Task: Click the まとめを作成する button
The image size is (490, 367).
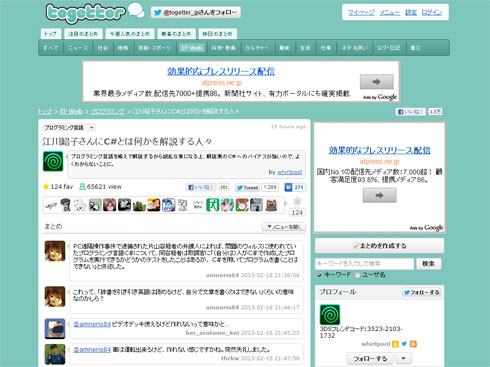Action: point(380,246)
